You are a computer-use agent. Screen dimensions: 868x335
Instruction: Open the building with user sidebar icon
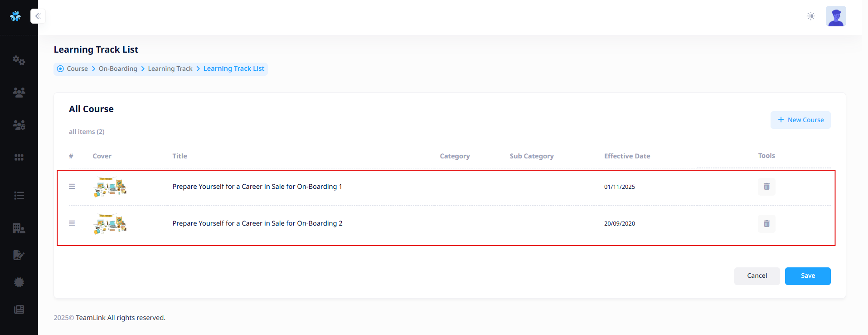tap(19, 228)
